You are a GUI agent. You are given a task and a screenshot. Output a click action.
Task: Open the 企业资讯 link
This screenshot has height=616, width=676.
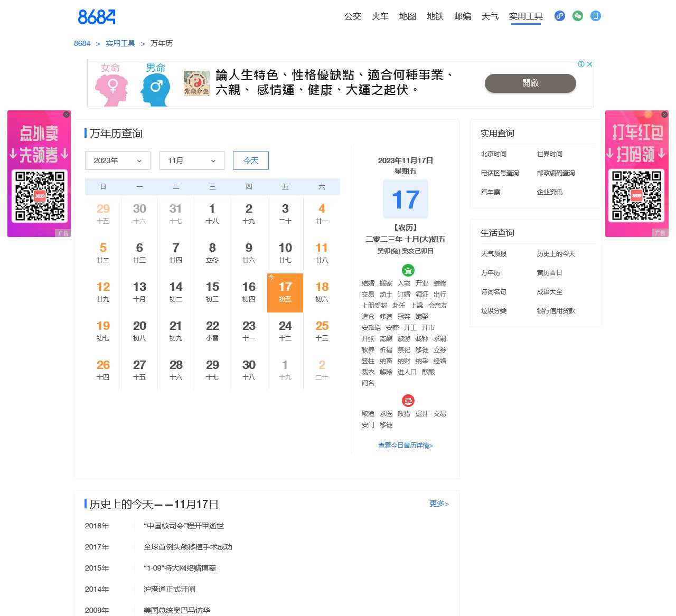coord(550,192)
